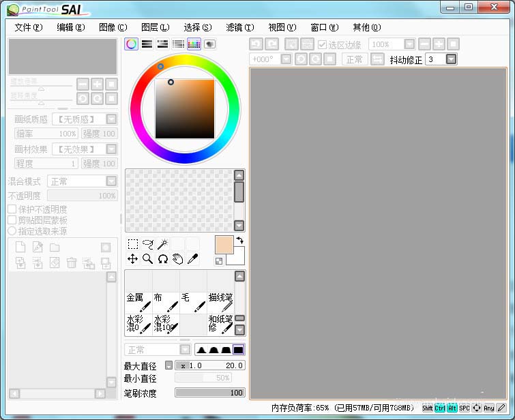Click the 笔刷浓度 density bar

pyautogui.click(x=210, y=393)
